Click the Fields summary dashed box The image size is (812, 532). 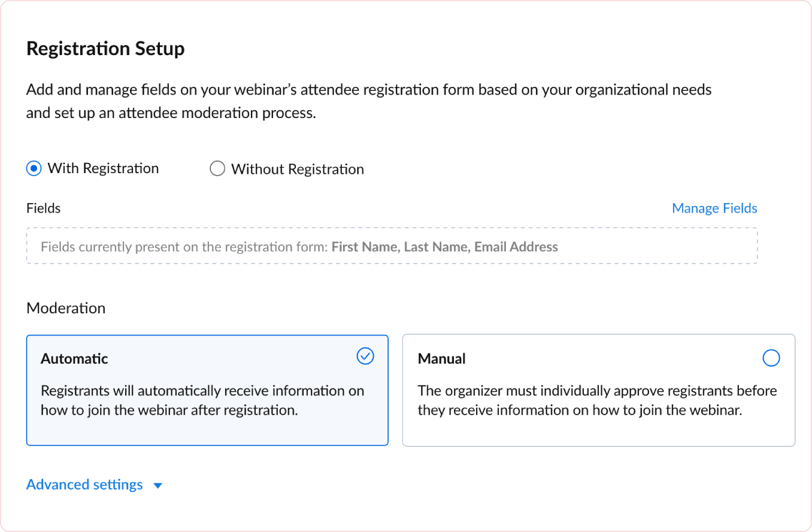[392, 246]
